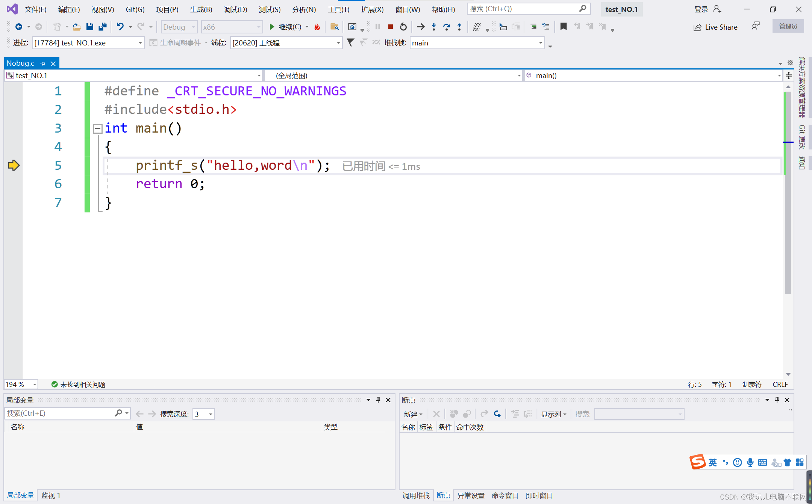This screenshot has height=504, width=812.
Task: Toggle pin on Nobug.c tab
Action: click(43, 64)
